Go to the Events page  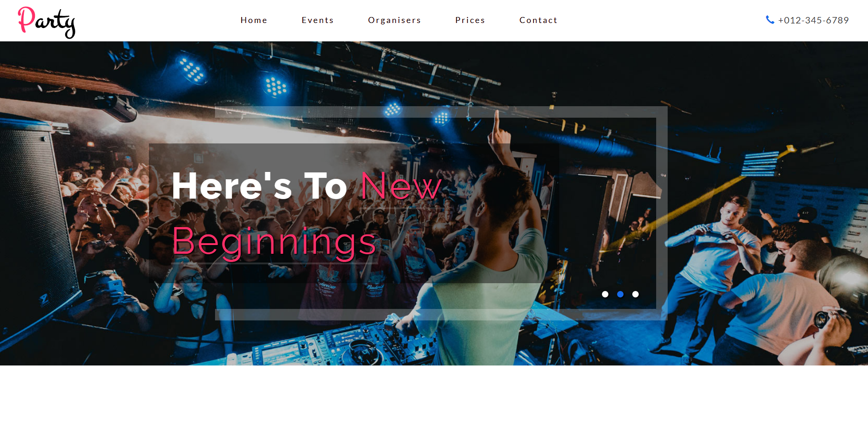click(x=318, y=20)
